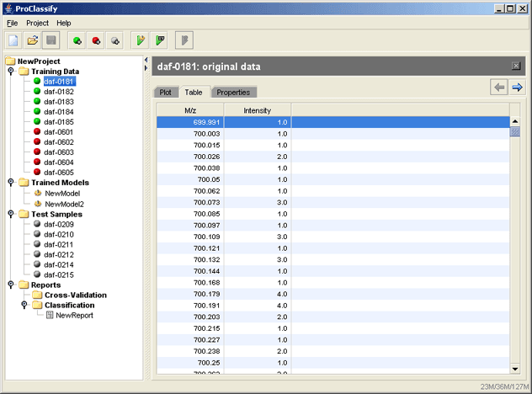This screenshot has height=394, width=532.
Task: Collapse the Training Data folder
Action: [10, 72]
